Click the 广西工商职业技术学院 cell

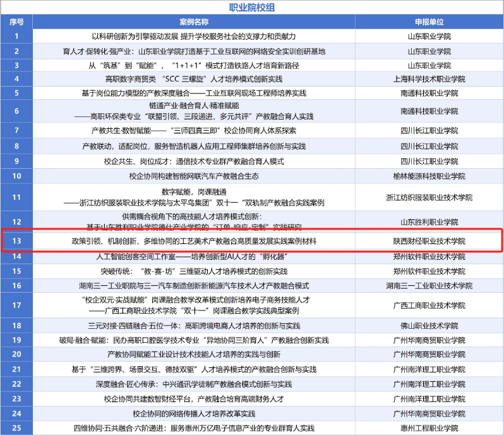coord(429,305)
